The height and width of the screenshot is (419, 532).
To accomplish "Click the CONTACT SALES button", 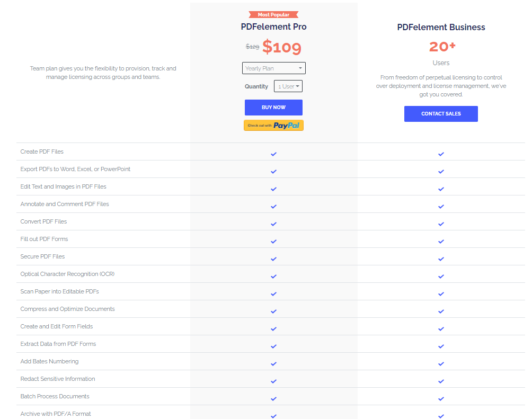I will [x=441, y=114].
